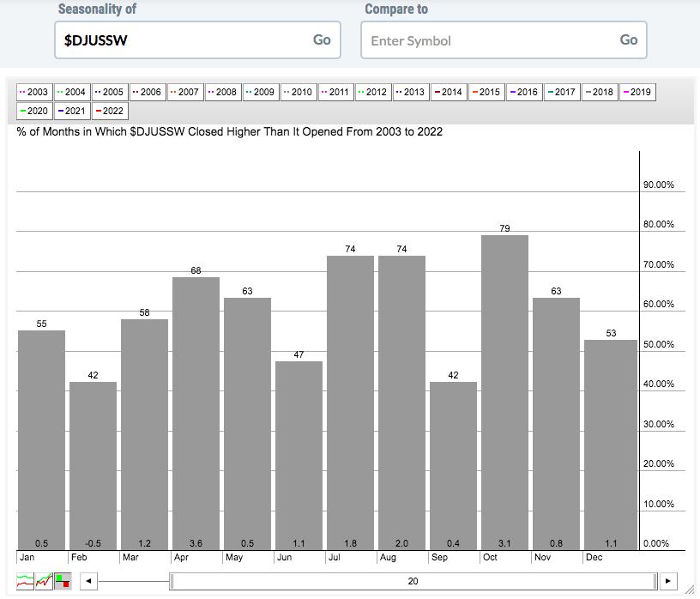Image resolution: width=700 pixels, height=599 pixels.
Task: Toggle the 2014 year series
Action: (x=449, y=92)
